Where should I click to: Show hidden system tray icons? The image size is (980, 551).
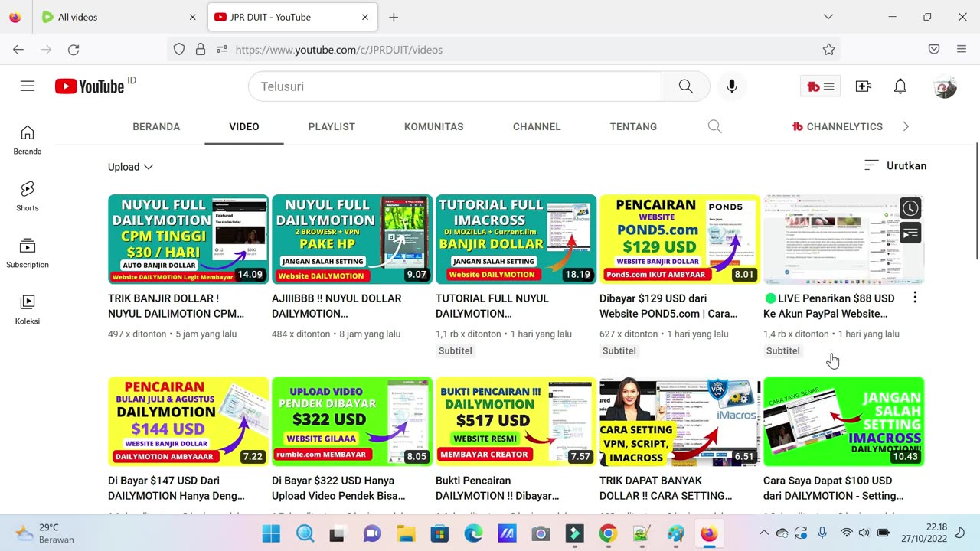pos(763,533)
